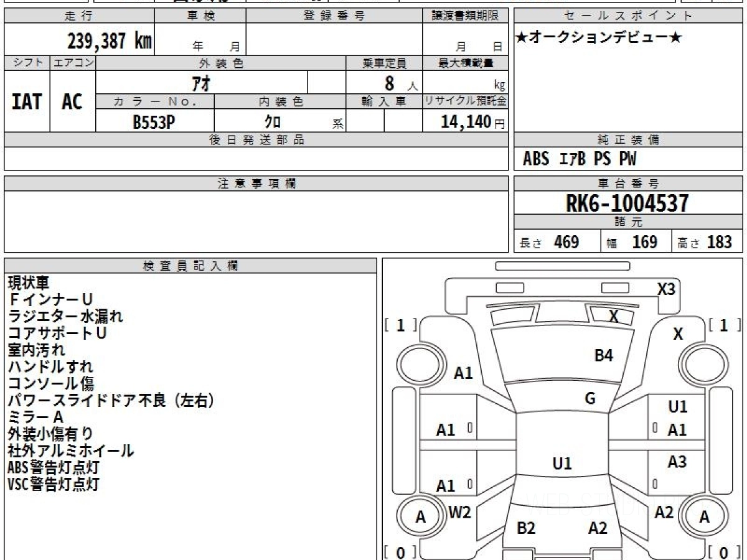Click the コンソール傷 note line

[x=50, y=383]
